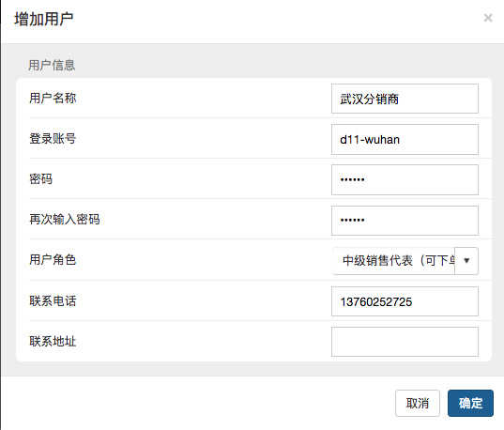This screenshot has height=430, width=504.
Task: Click the 联系电话 label text
Action: click(53, 301)
